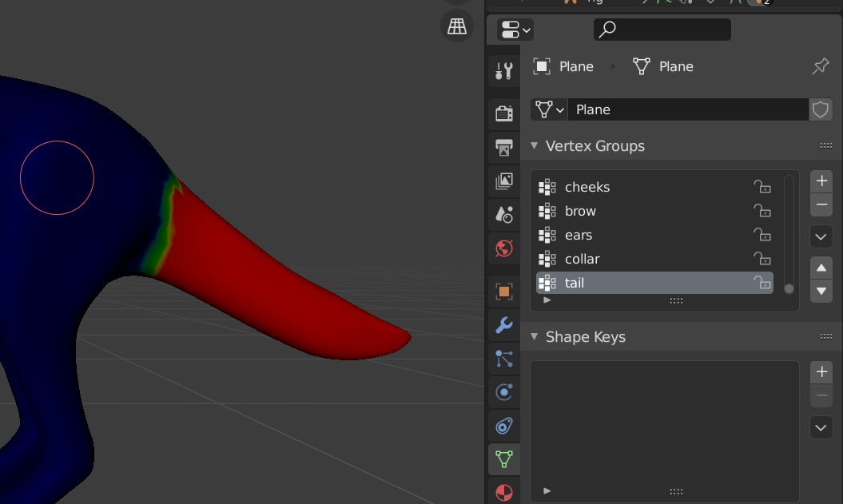Open the Material properties tab
This screenshot has width=843, height=504.
503,492
